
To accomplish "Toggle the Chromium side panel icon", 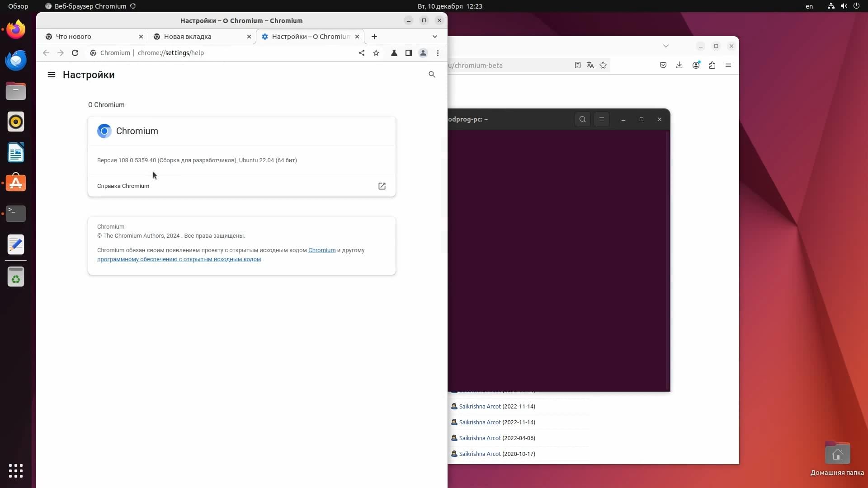I will click(409, 53).
